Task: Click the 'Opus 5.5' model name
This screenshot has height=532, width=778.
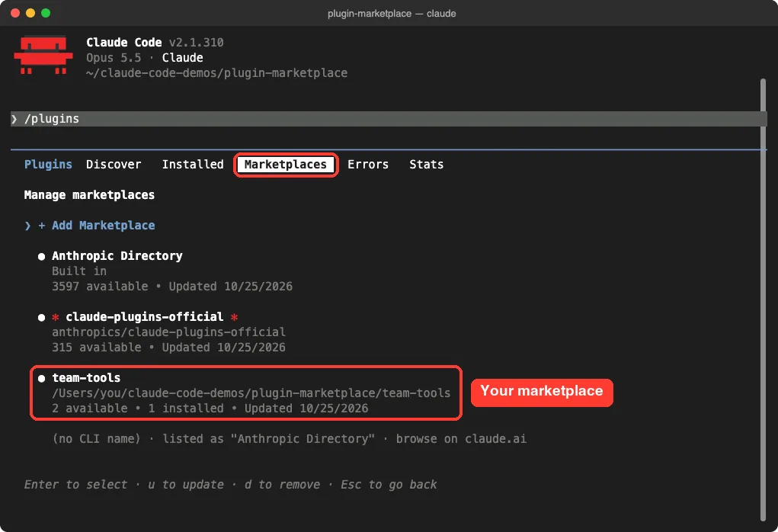Action: coord(114,58)
